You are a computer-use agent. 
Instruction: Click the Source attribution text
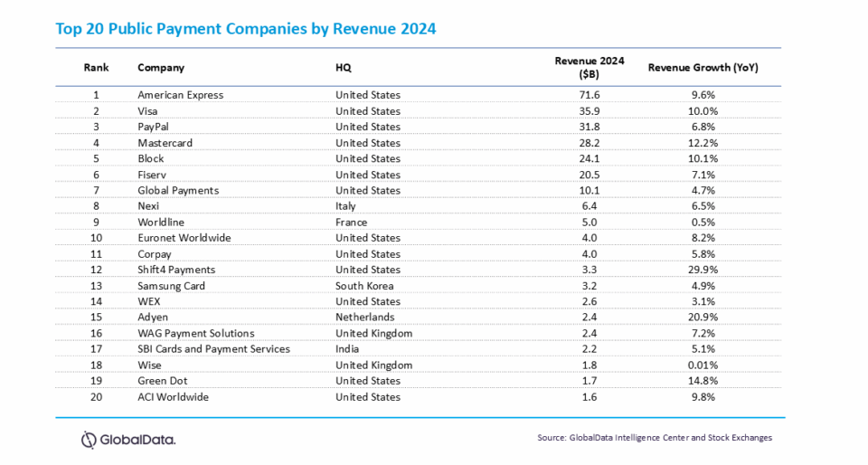click(x=655, y=437)
